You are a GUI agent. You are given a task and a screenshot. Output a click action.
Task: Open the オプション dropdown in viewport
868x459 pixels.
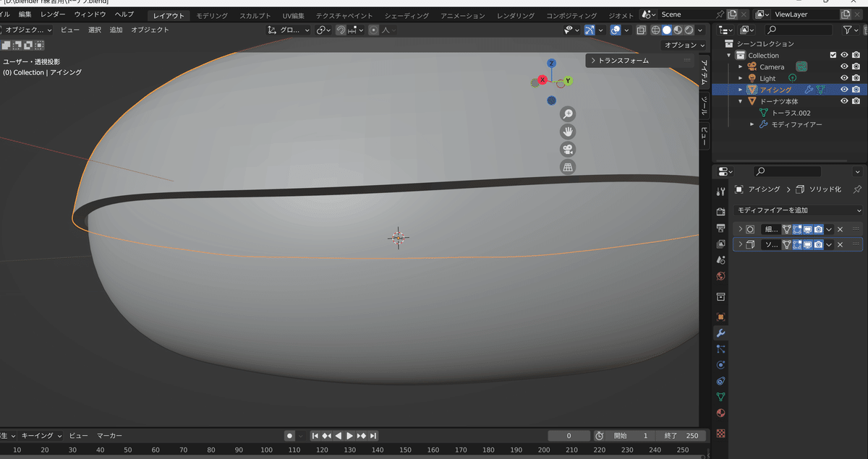(684, 45)
